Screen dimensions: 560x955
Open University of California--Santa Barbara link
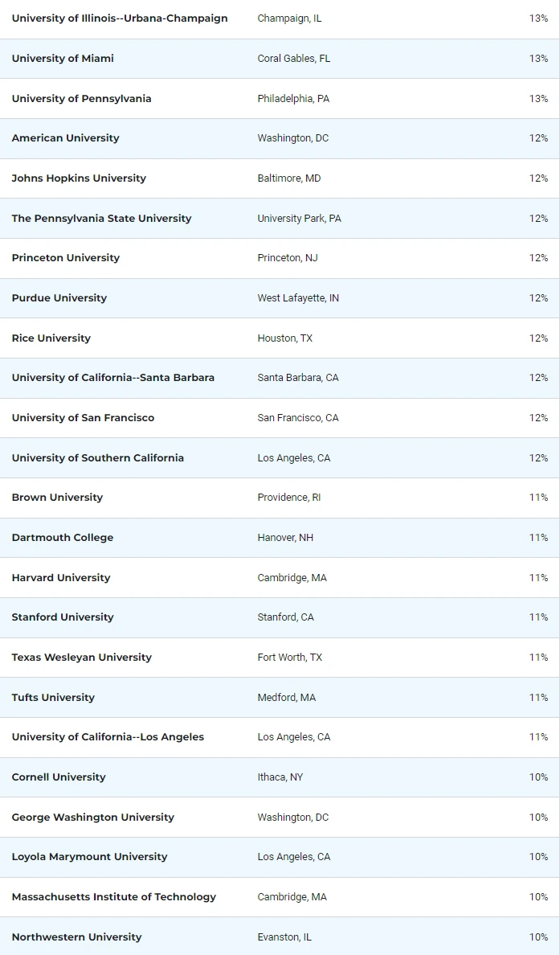pos(112,378)
